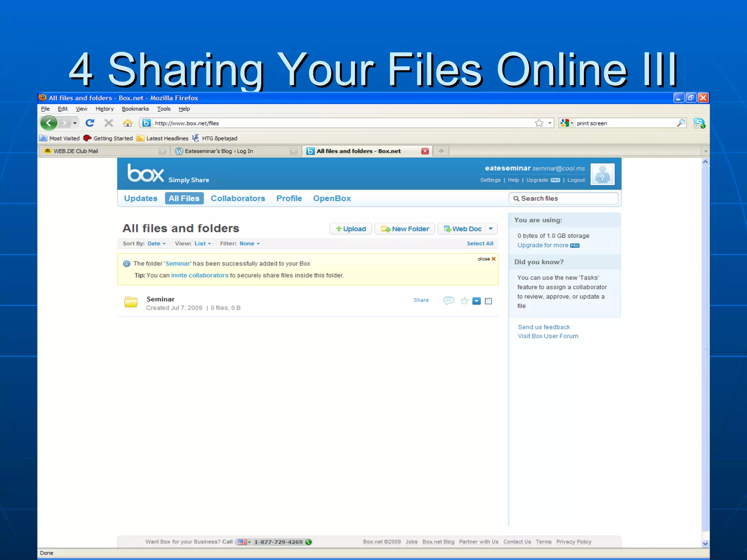Tick the Seminar folder checkbox
The image size is (747, 560).
coord(488,301)
